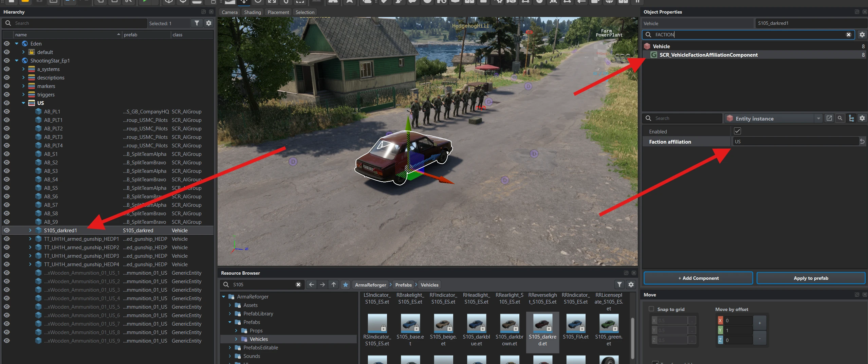Toggle visibility of the Eden world
868x364 pixels.
(6, 43)
